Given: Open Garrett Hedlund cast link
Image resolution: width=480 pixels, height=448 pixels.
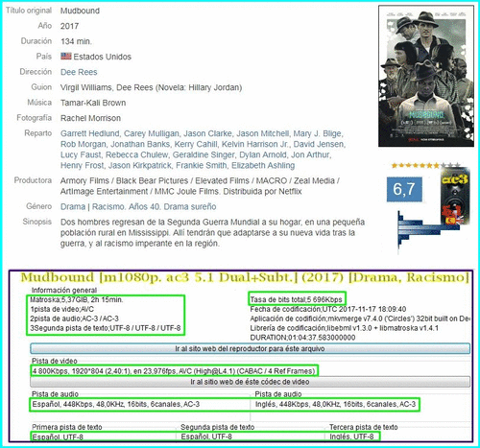Looking at the screenshot, I should [x=90, y=133].
